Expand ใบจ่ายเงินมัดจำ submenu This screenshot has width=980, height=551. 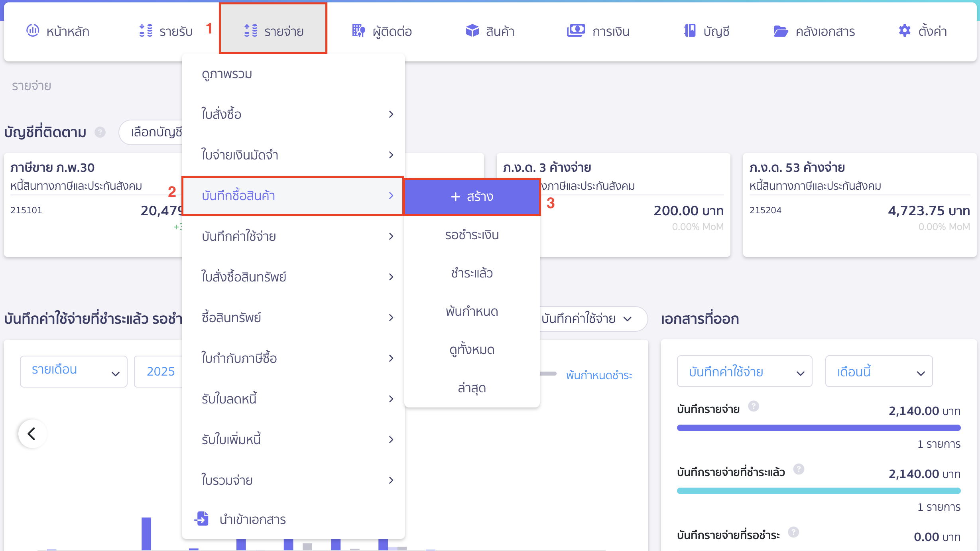pos(293,155)
